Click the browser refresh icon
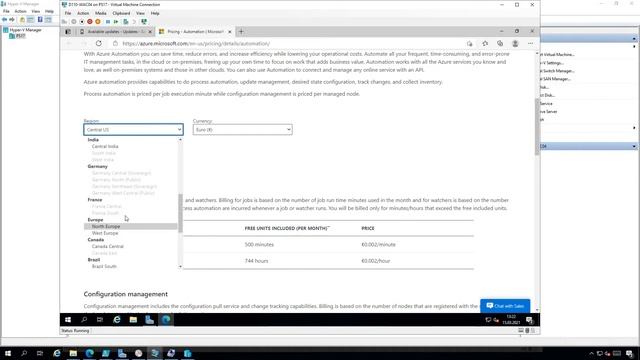Viewport: 640px width, 360px height. (99, 43)
